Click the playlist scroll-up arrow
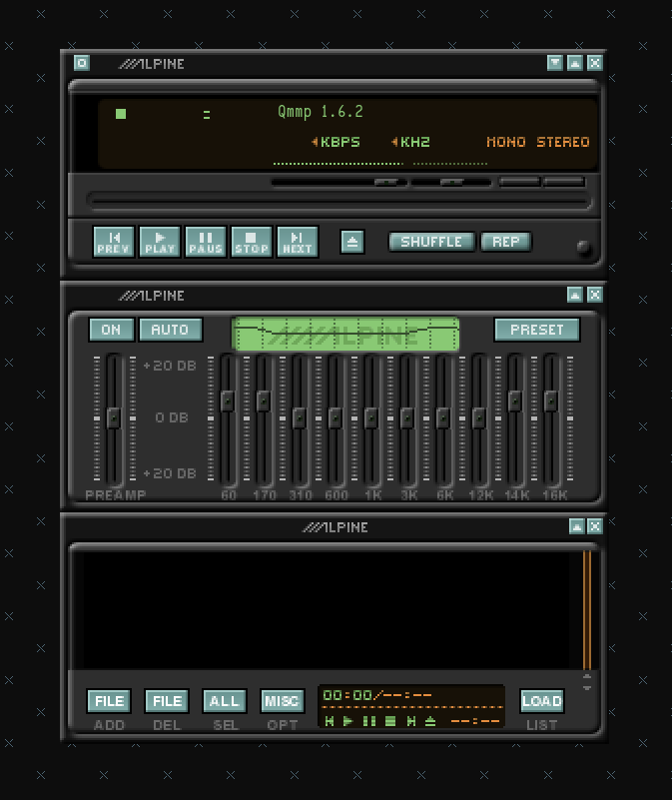Image resolution: width=672 pixels, height=800 pixels. [x=587, y=676]
